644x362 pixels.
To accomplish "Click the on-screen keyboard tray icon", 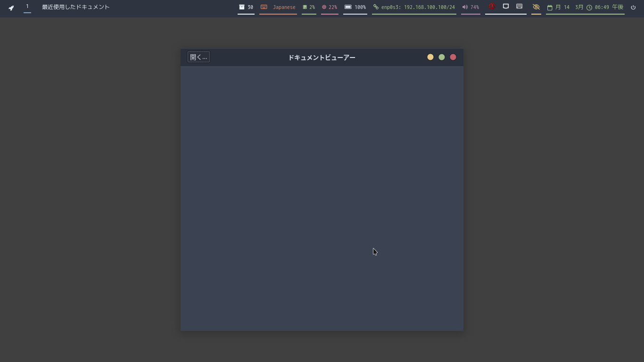I will [520, 7].
